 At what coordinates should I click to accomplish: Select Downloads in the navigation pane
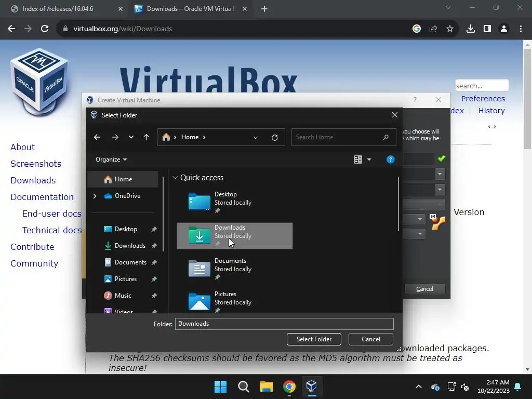coord(130,246)
